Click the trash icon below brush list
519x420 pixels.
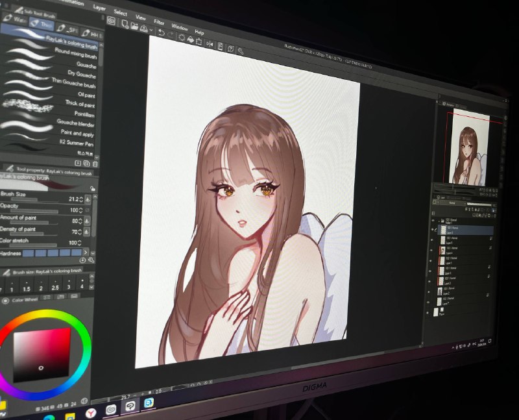click(x=95, y=164)
